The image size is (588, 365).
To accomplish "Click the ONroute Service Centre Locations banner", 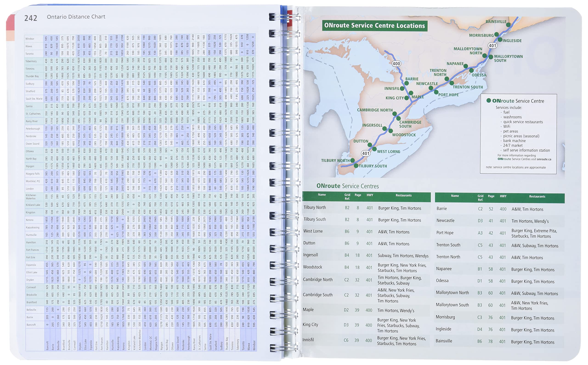I will 375,26.
